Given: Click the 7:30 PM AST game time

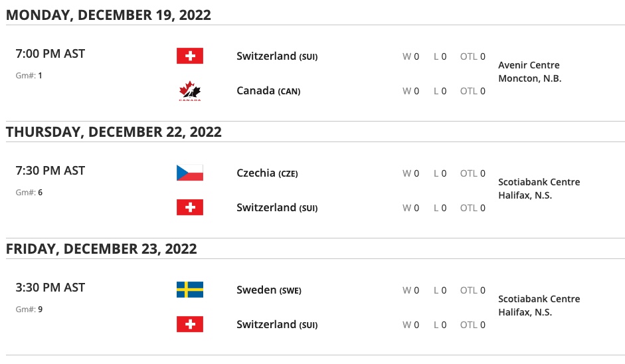Looking at the screenshot, I should (x=50, y=171).
